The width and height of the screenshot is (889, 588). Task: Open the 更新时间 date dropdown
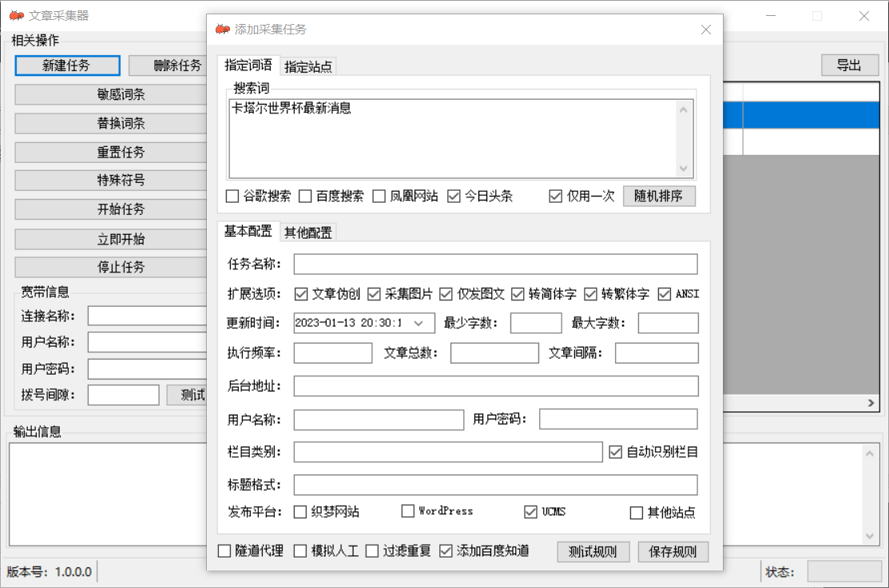(419, 324)
